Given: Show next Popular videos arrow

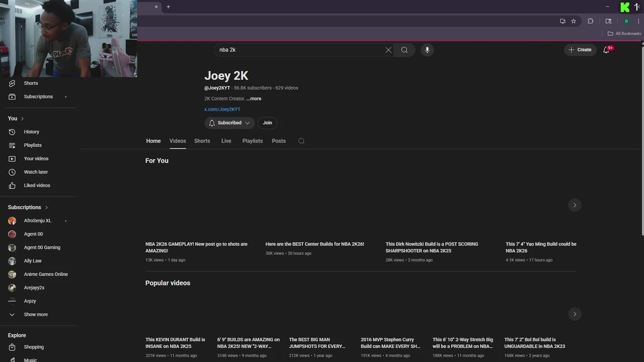Looking at the screenshot, I should pyautogui.click(x=575, y=314).
